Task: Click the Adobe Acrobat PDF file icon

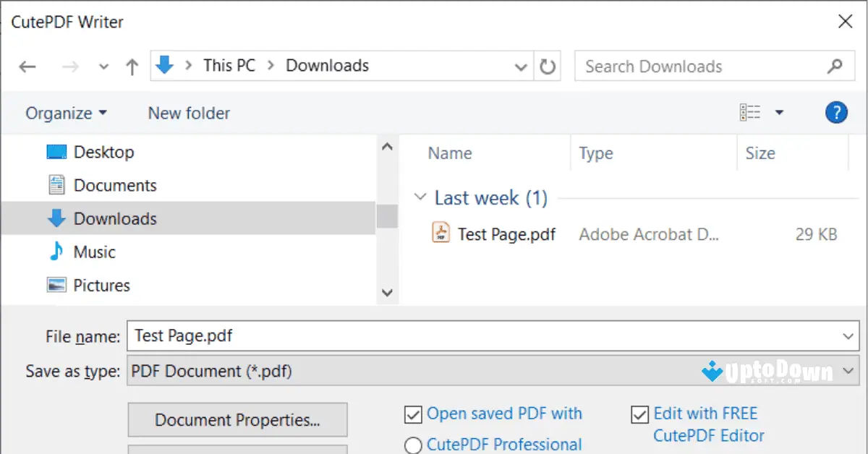Action: 441,234
